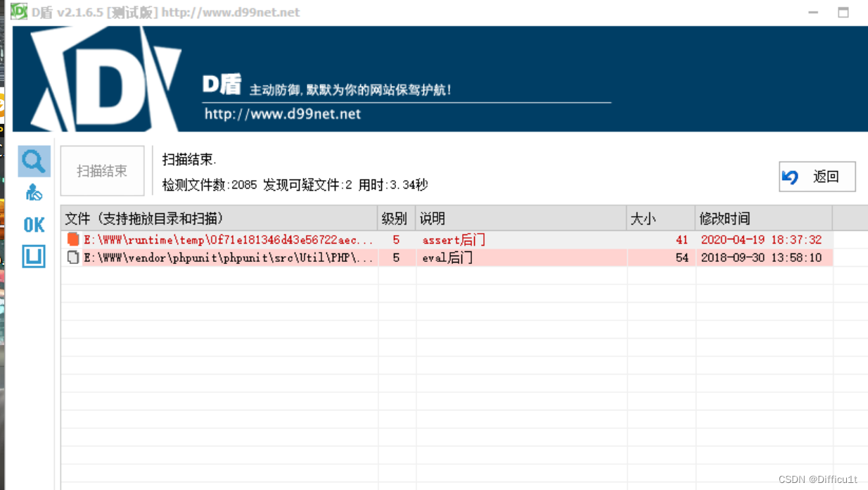Viewport: 868px width, 490px height.
Task: Click level 5 in the eval后门 row
Action: (x=396, y=258)
